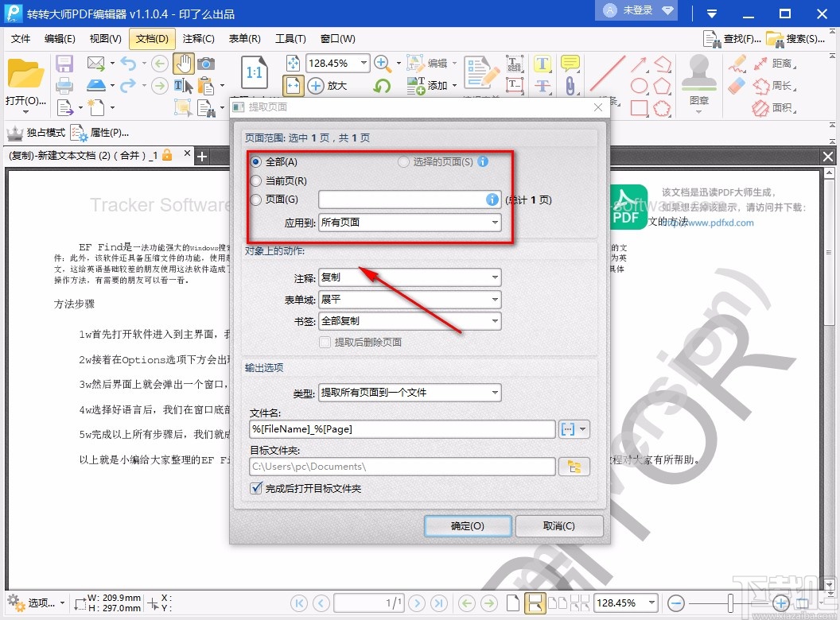Click the 确定(O) button

468,525
